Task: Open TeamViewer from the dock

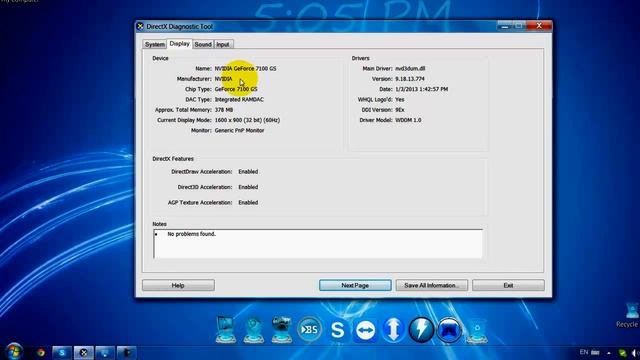Action: point(365,330)
